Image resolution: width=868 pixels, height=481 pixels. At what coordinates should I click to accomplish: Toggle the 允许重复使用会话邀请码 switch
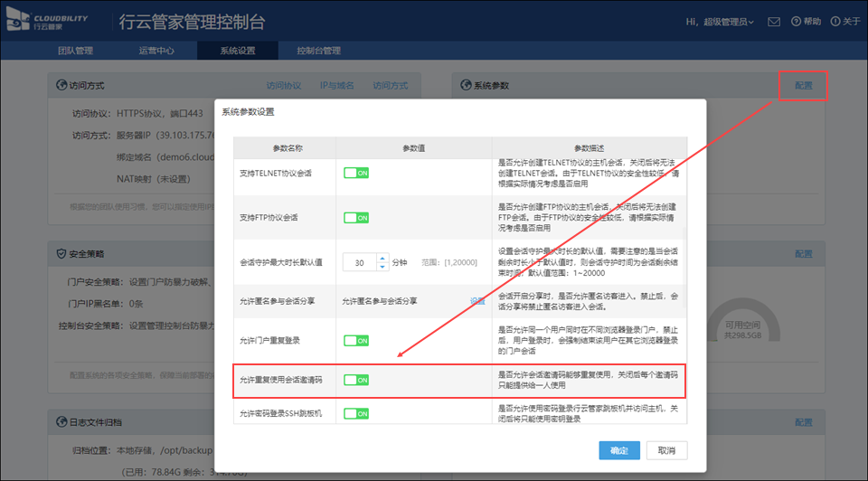tap(356, 381)
